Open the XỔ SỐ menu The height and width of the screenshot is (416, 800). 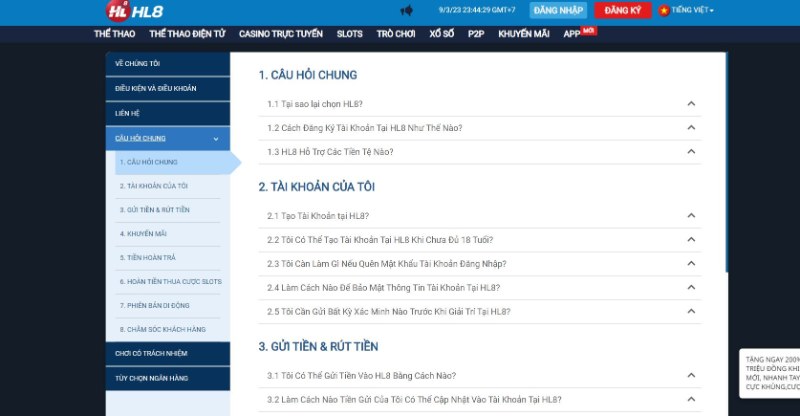tap(441, 34)
